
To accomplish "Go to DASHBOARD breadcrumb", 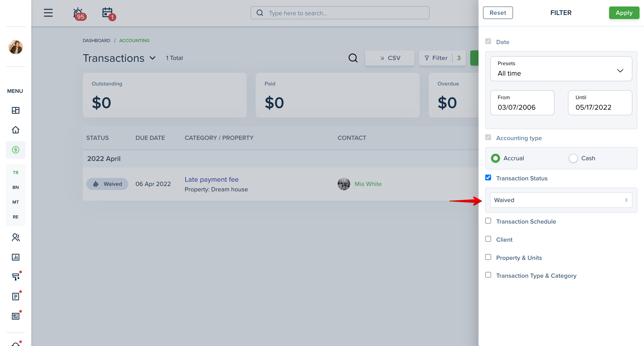I will pyautogui.click(x=96, y=40).
